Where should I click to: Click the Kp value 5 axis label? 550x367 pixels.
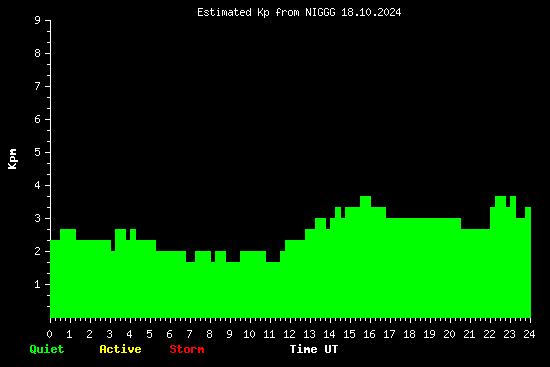coord(38,152)
